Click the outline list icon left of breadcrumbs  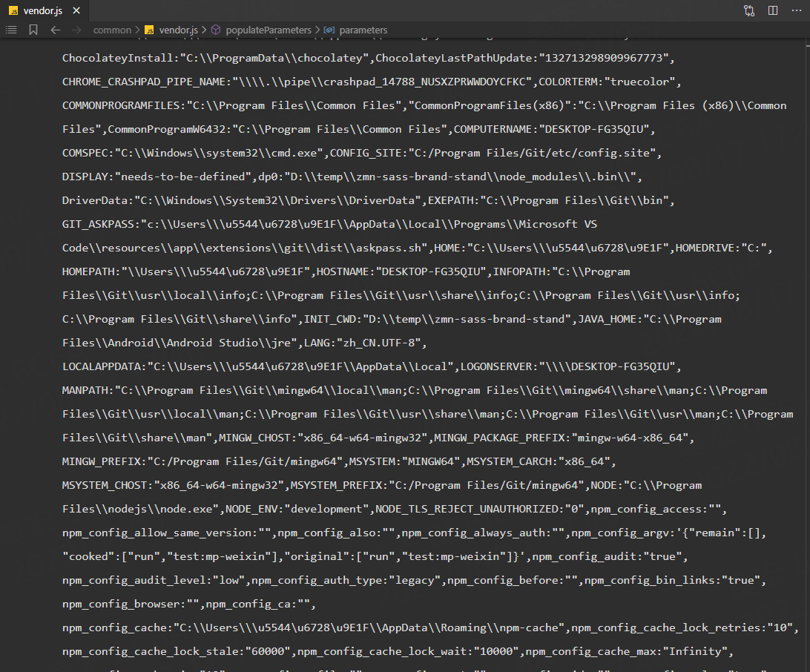[10, 30]
